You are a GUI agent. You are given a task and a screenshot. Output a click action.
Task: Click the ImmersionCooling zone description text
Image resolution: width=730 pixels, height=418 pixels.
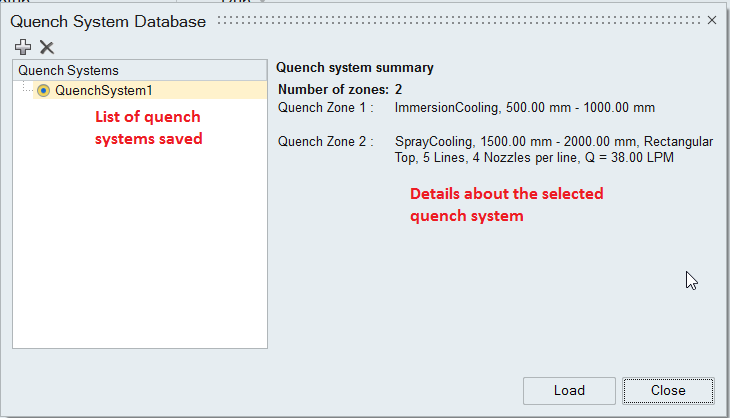[x=525, y=107]
